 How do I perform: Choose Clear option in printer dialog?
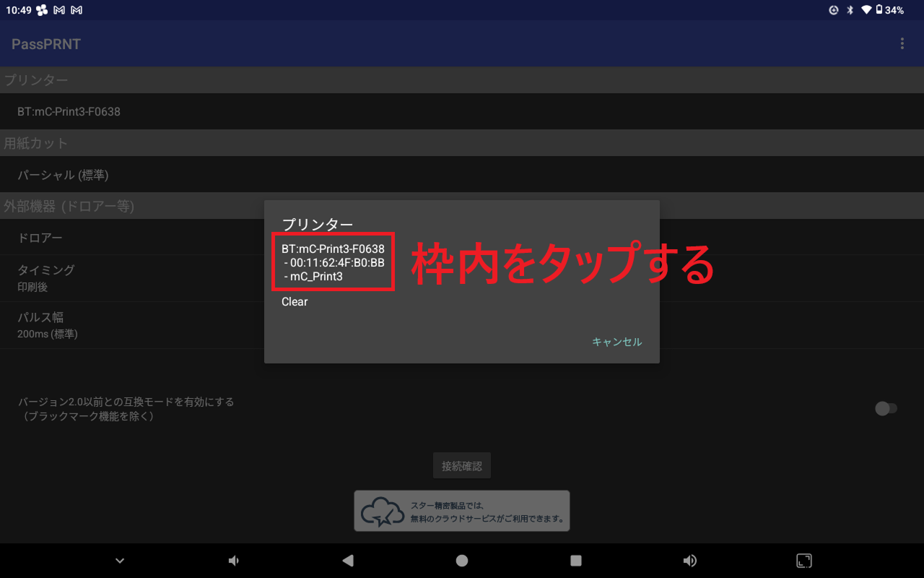295,302
